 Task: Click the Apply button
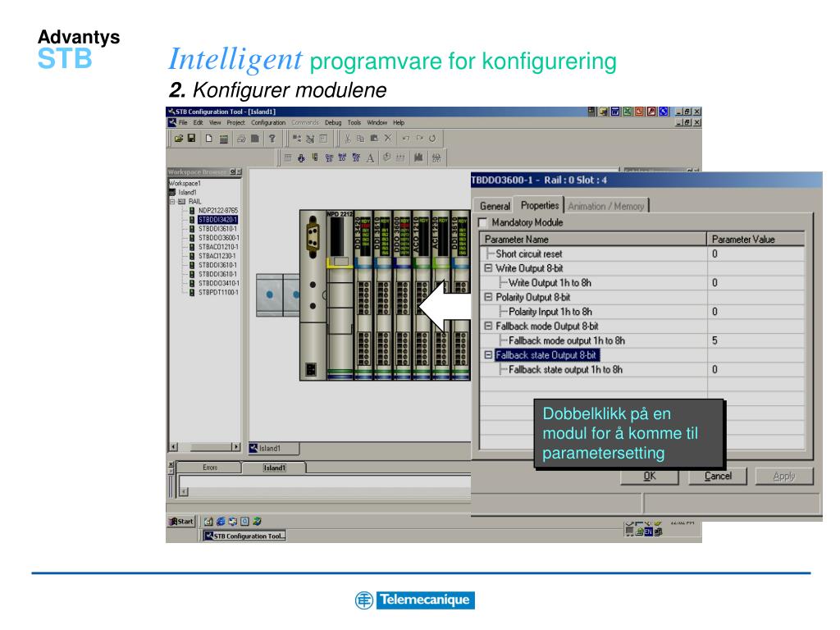point(784,476)
